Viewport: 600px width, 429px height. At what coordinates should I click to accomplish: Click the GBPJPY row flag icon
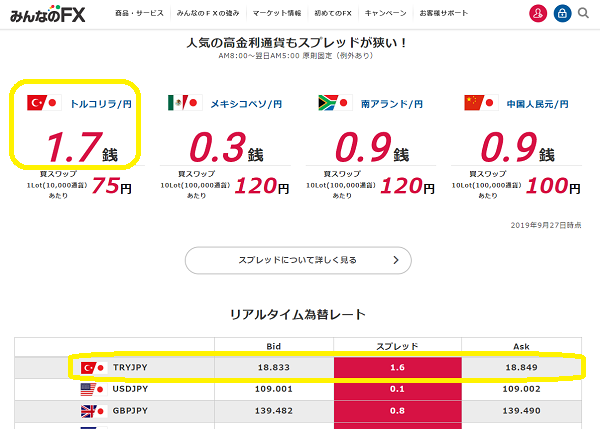(94, 411)
